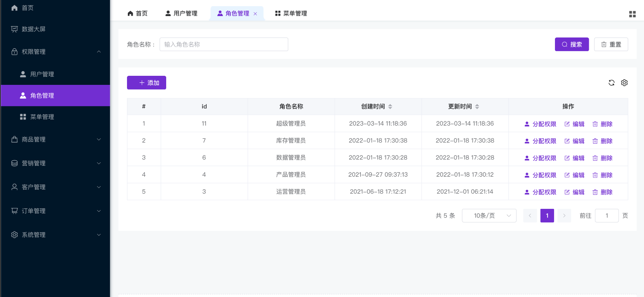Click the cell 2023-03-14 11:18:36 under 创建时间
Screen dimensions: 644x297
(x=378, y=124)
